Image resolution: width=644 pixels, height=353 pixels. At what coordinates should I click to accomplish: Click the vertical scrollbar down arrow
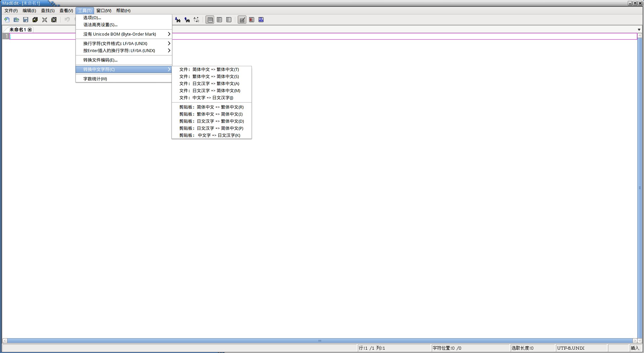[x=640, y=341]
